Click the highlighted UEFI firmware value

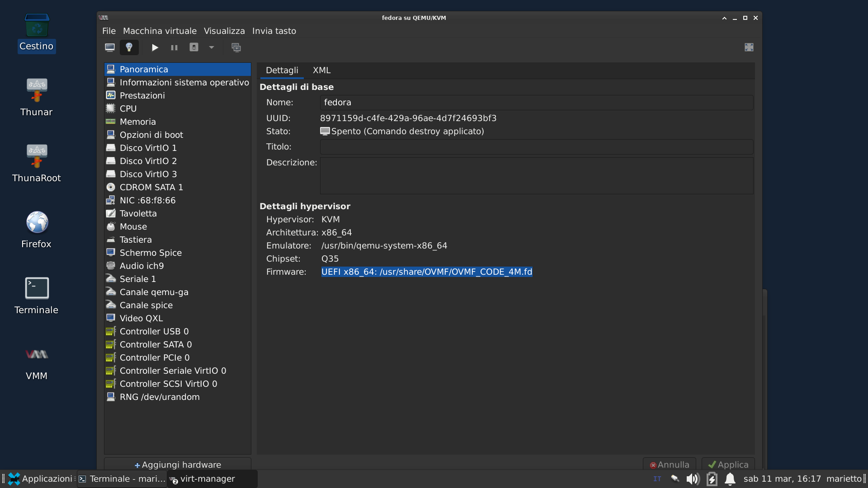[427, 272]
